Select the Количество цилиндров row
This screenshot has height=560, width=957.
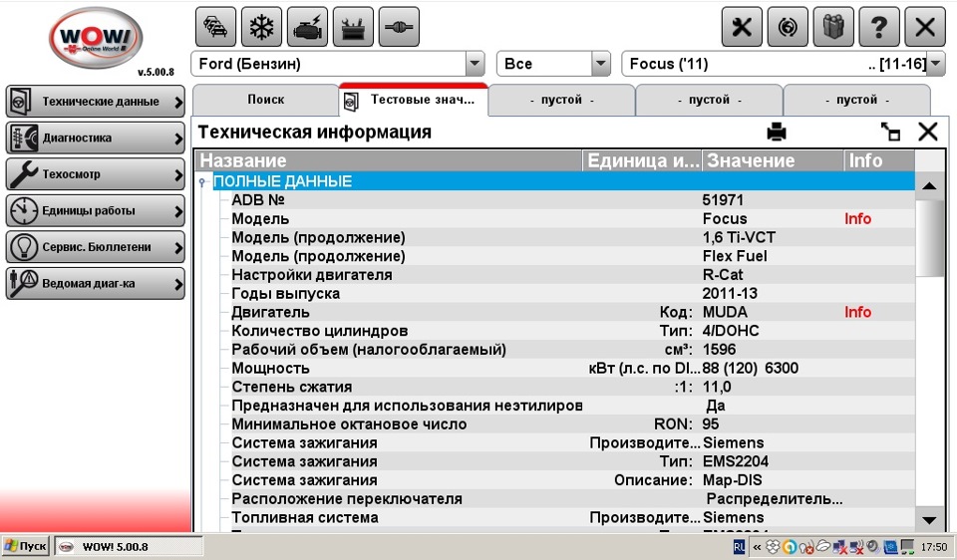[572, 331]
